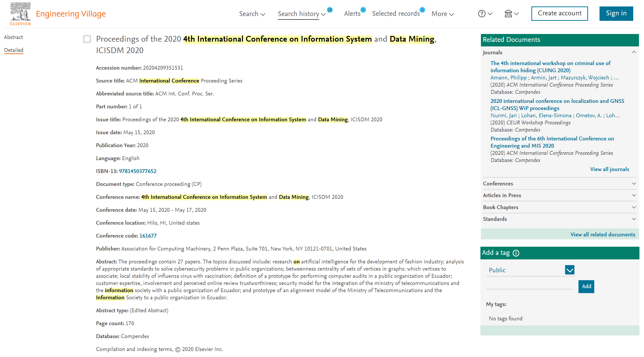
Task: Open the Search history count badge
Action: 330,10
